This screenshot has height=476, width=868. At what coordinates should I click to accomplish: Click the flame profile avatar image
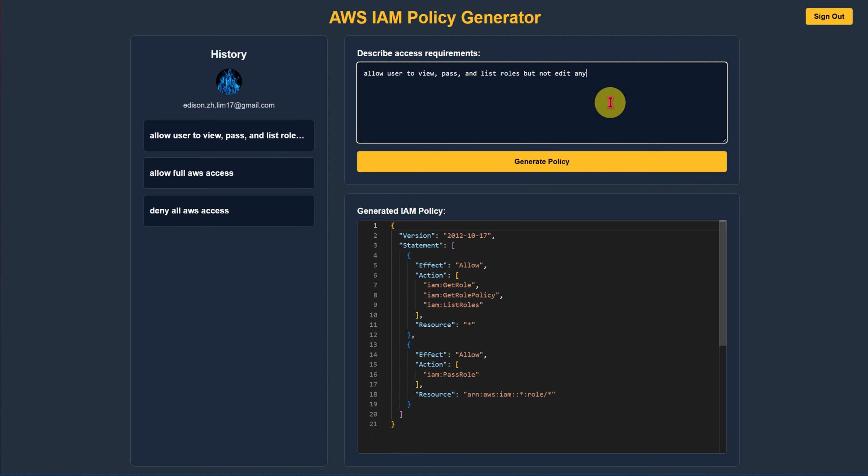pos(229,82)
